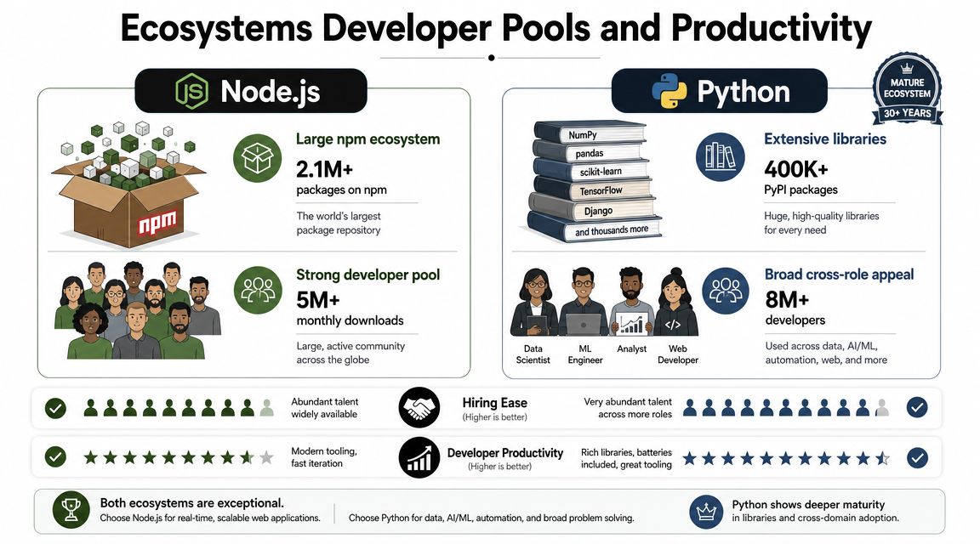Click the green trophy icon
980x544 pixels.
tap(71, 510)
